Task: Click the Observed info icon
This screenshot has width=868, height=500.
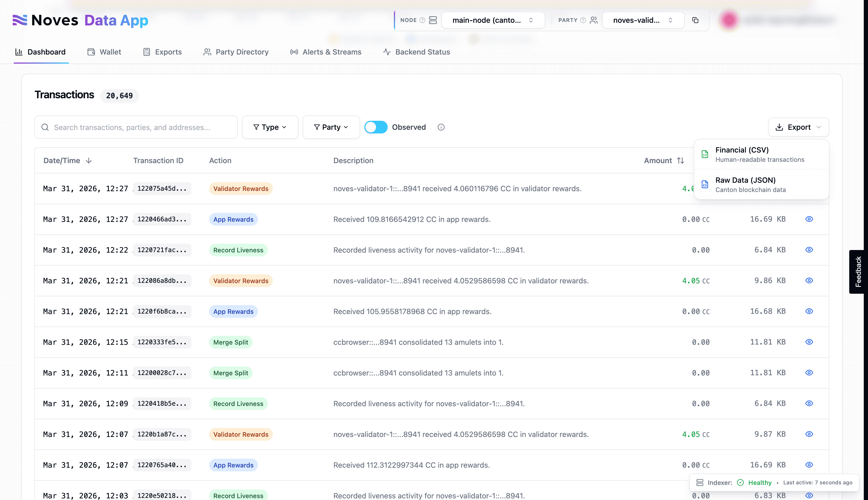Action: click(441, 127)
